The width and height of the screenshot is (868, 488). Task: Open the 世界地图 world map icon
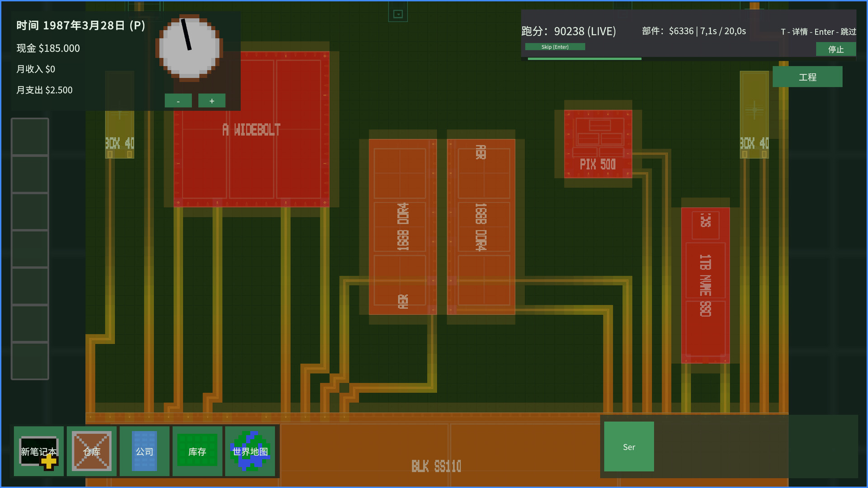point(250,451)
